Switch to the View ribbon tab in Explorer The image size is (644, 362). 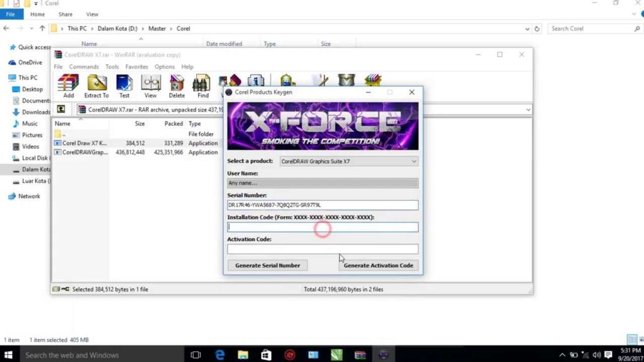pyautogui.click(x=92, y=14)
